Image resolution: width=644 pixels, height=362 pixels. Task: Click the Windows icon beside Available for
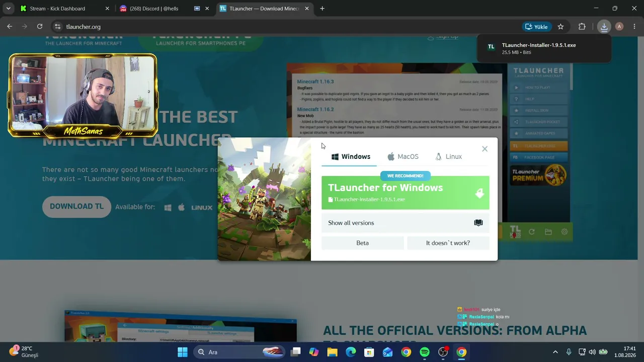pos(168,207)
